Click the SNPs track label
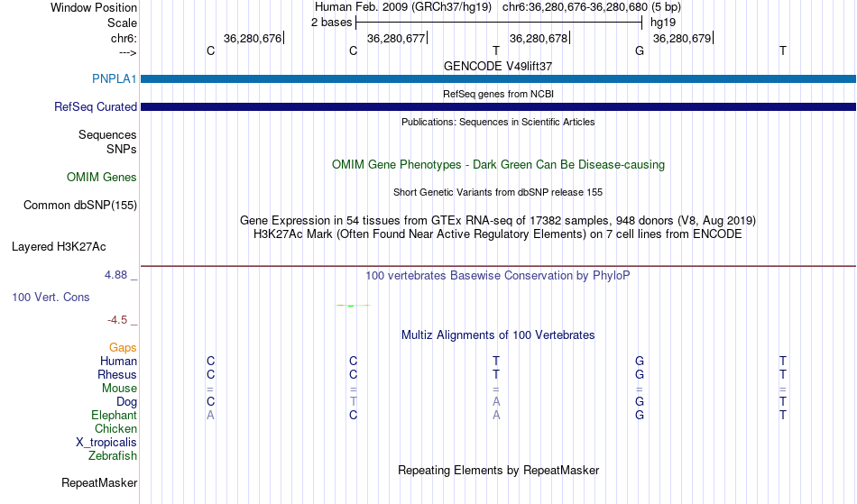 point(122,149)
